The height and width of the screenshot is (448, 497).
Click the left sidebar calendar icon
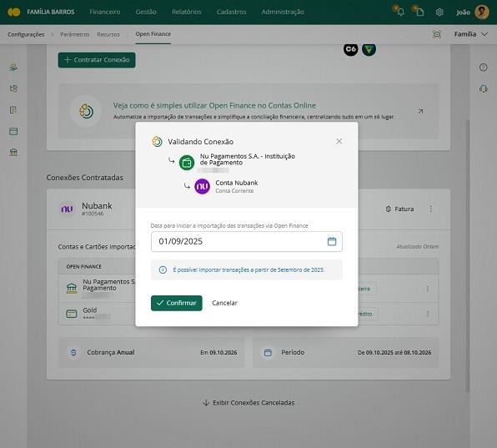click(x=13, y=131)
